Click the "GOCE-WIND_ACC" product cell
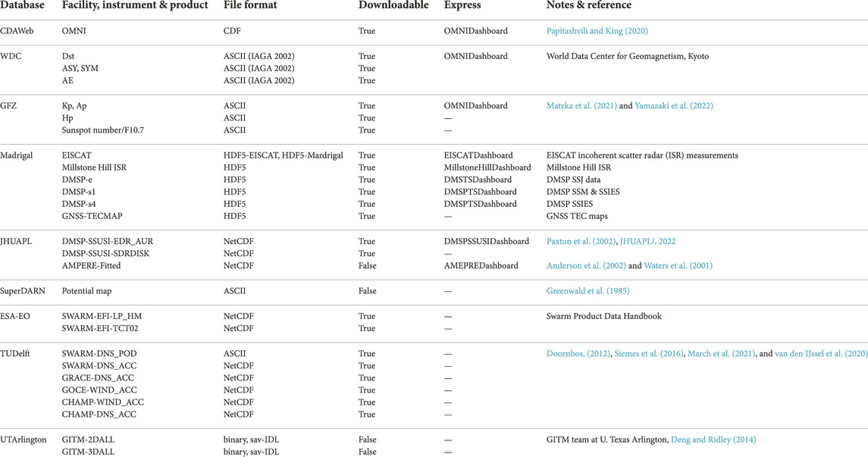This screenshot has width=868, height=457. [99, 390]
